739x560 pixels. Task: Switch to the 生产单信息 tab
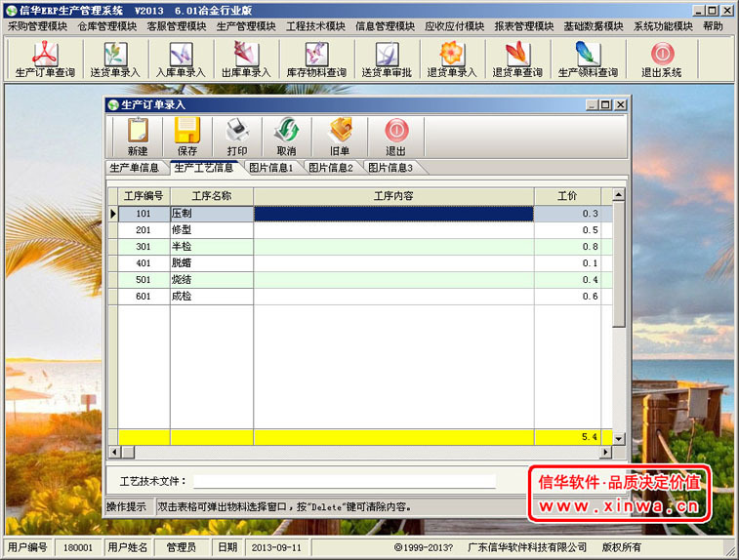point(135,168)
